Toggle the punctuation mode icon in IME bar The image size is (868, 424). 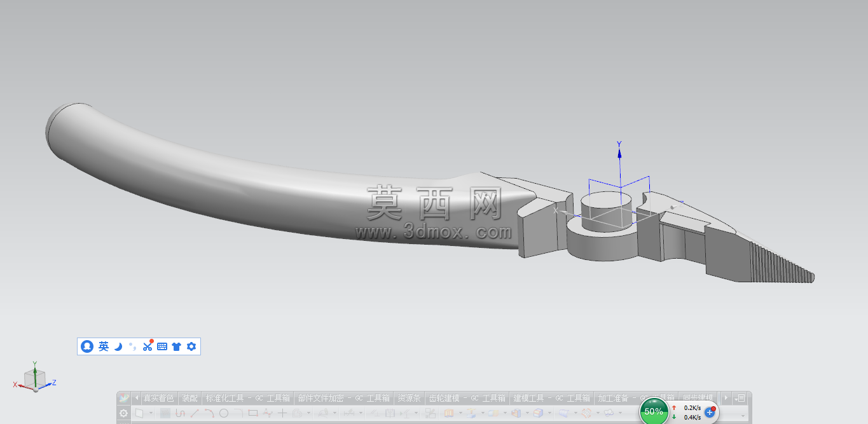coord(132,346)
